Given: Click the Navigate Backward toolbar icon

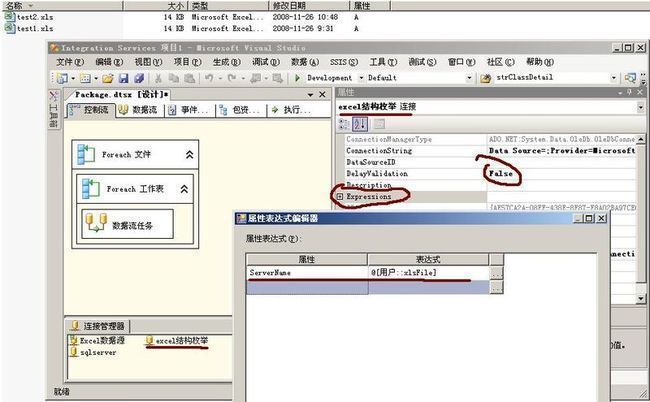Looking at the screenshot, I should (256, 78).
